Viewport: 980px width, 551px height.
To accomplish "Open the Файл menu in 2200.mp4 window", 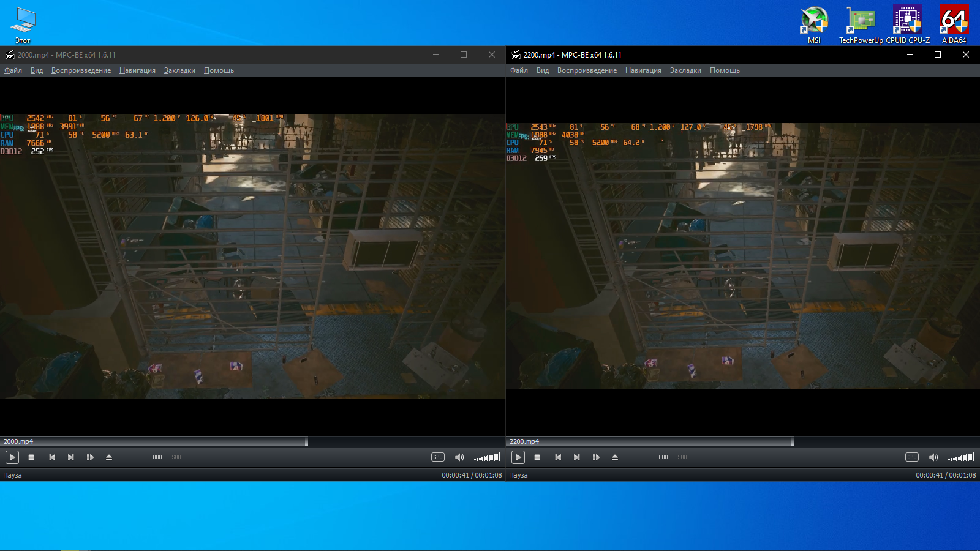I will 519,70.
